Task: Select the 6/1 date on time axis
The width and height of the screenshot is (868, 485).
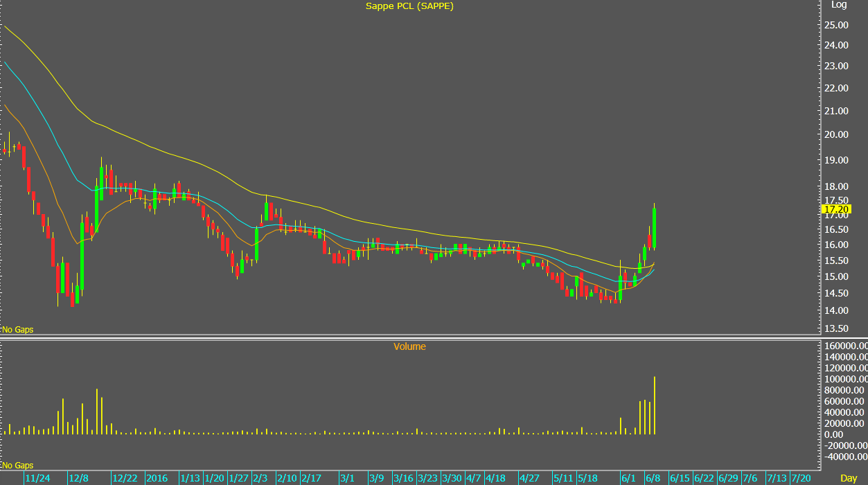Action: [628, 479]
